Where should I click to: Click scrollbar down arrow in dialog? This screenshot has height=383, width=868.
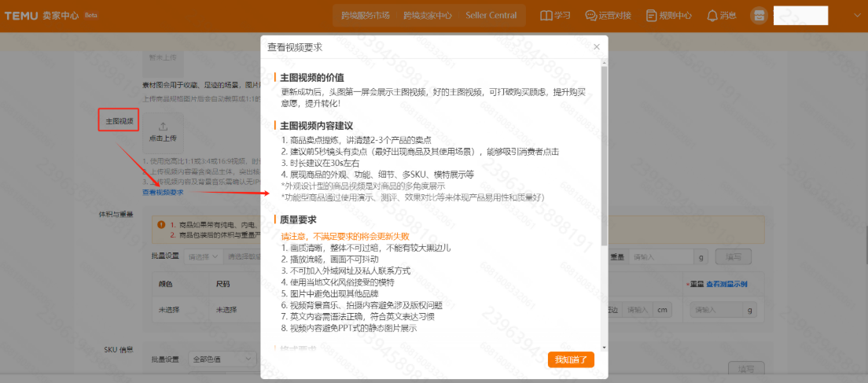tap(604, 348)
